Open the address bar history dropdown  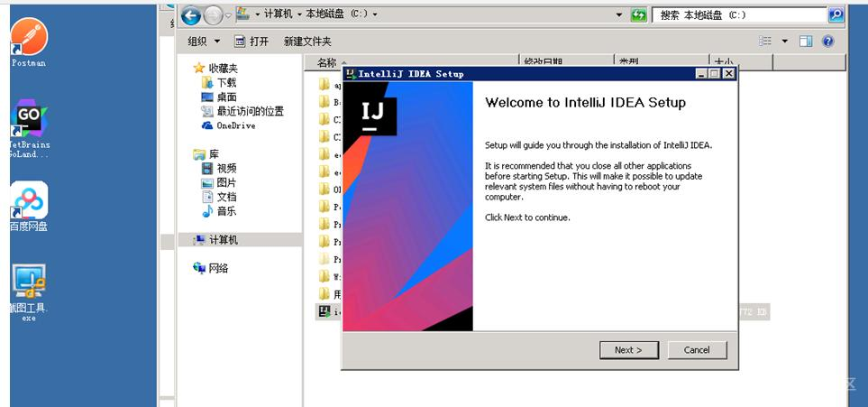coord(619,14)
